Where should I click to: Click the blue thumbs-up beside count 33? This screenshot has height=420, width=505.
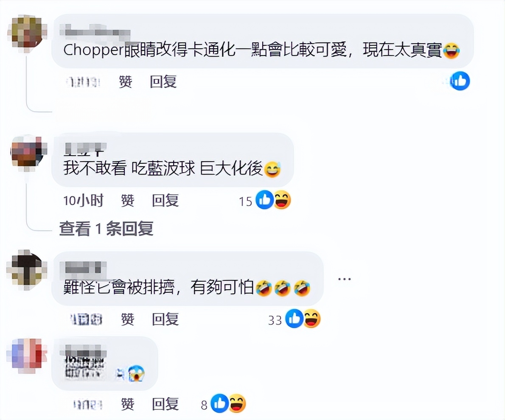295,319
